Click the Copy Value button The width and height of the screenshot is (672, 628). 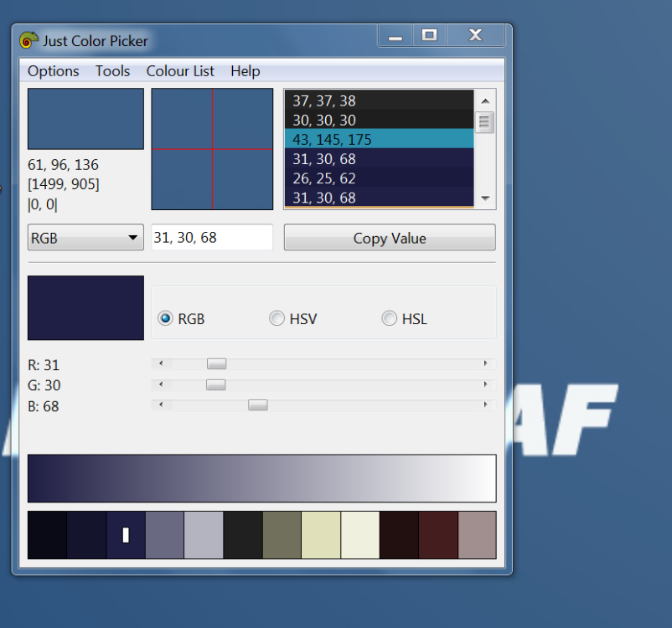pyautogui.click(x=390, y=238)
